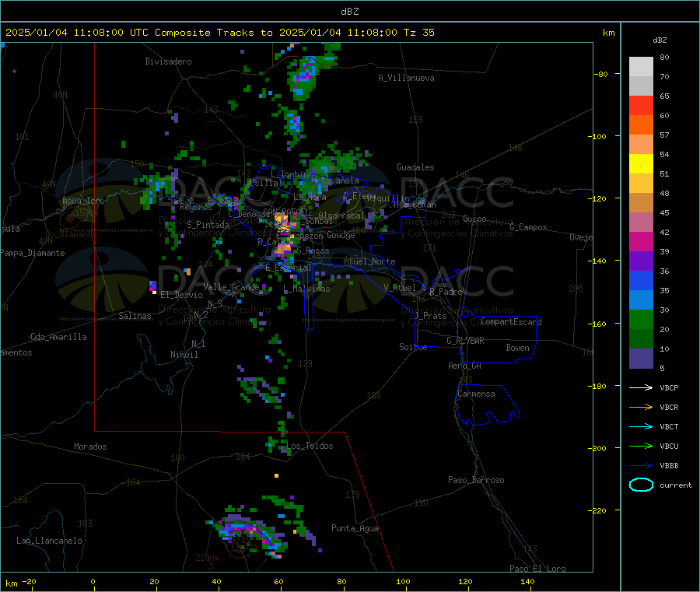Click the green VBCU arrow legend icon
Image resolution: width=700 pixels, height=592 pixels.
641,446
